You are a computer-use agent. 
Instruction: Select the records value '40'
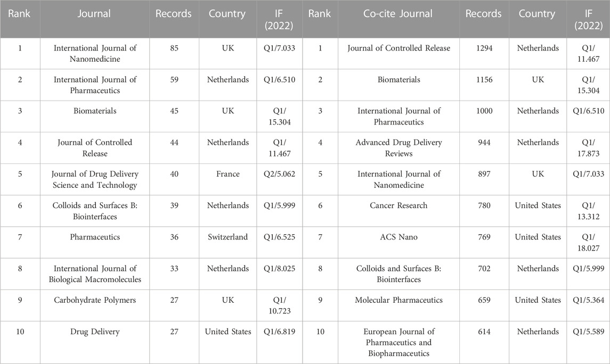tap(174, 173)
